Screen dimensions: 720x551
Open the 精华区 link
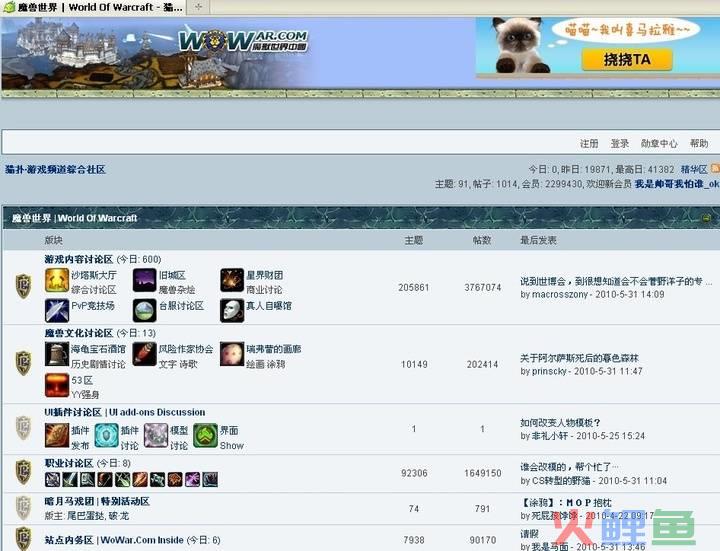point(694,169)
